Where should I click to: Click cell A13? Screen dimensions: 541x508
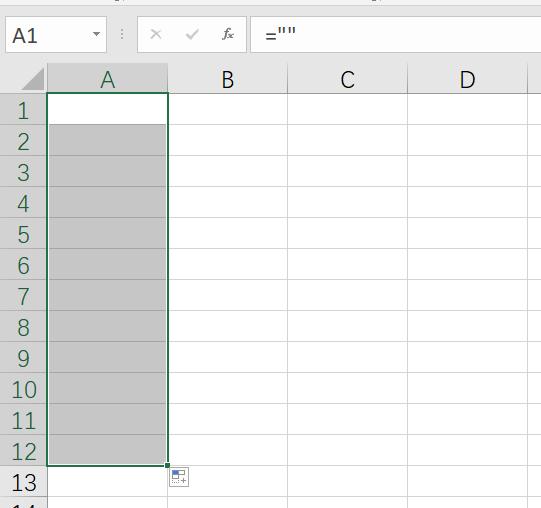[x=108, y=481]
